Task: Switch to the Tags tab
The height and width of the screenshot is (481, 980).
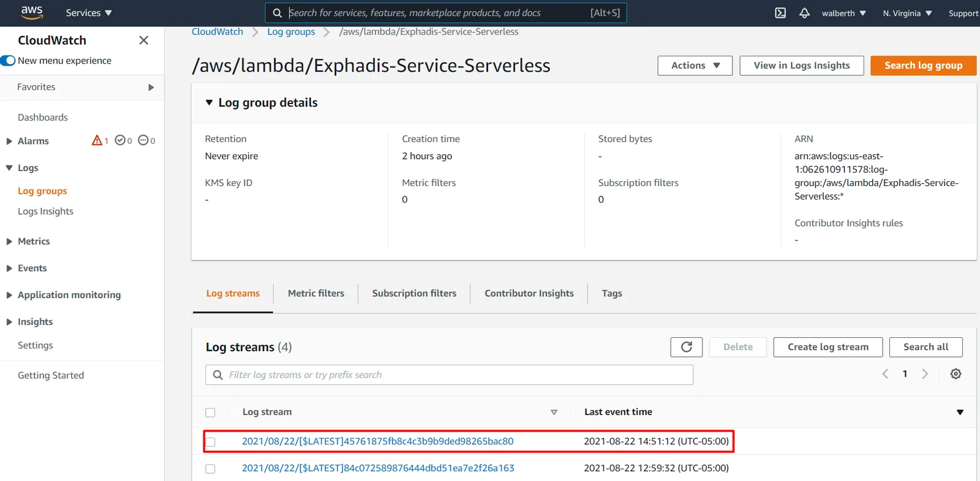Action: click(x=612, y=294)
